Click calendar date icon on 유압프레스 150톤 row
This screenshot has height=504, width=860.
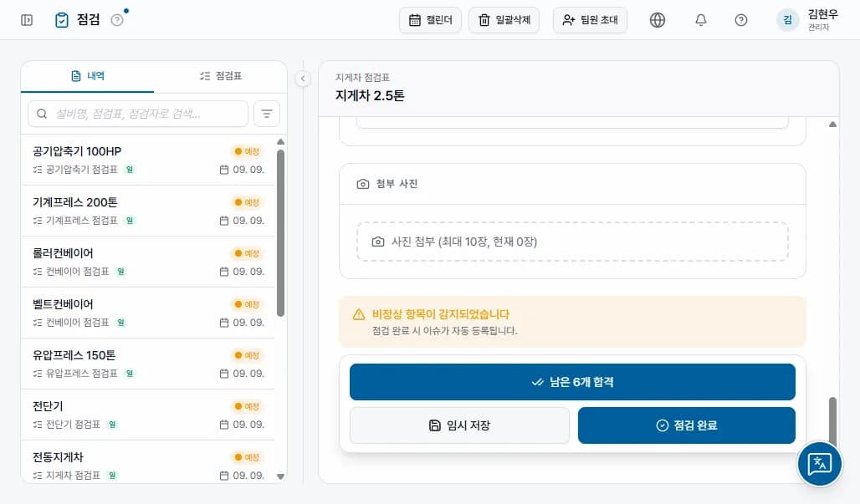pos(223,374)
